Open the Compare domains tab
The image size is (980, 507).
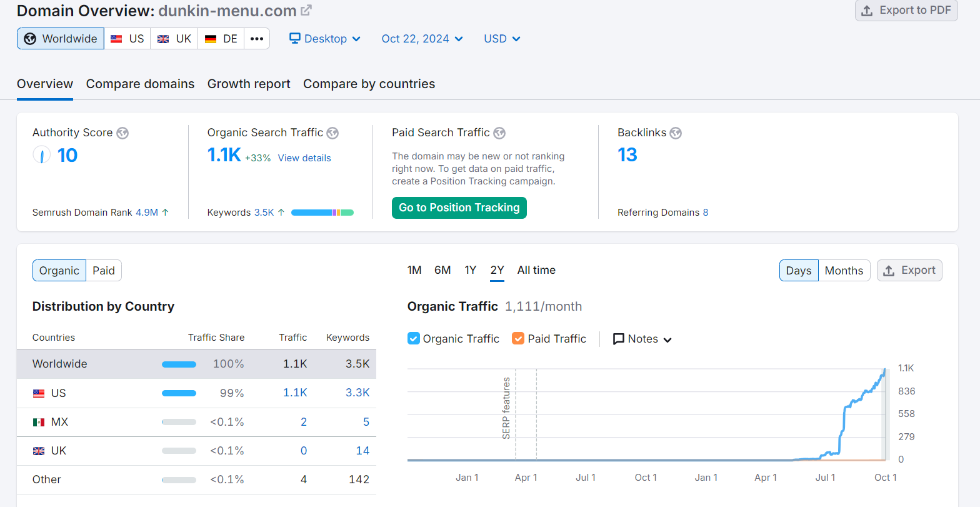140,84
